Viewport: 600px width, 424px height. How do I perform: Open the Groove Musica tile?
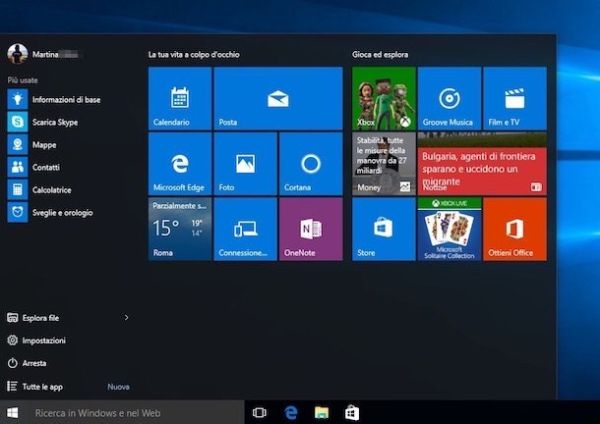pos(449,98)
